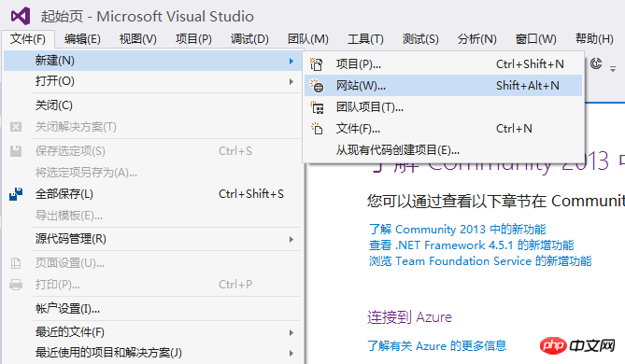Click the printer icon beside 打印(P)
The height and width of the screenshot is (364, 625).
[16, 285]
